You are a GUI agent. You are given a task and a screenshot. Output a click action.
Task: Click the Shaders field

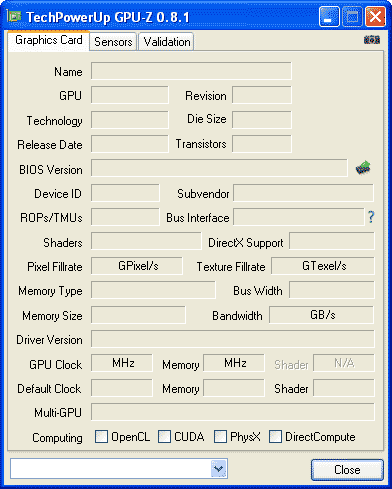pyautogui.click(x=146, y=241)
